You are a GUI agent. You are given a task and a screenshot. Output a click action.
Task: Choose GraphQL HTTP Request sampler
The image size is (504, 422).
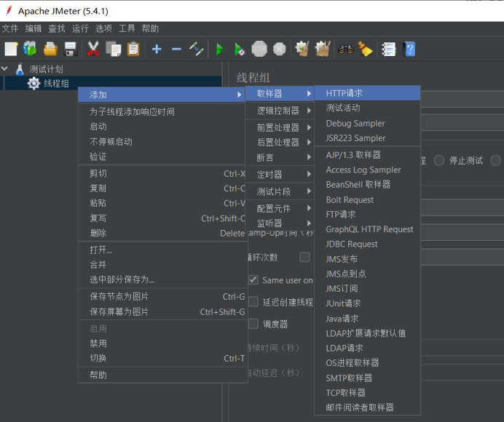tap(367, 229)
